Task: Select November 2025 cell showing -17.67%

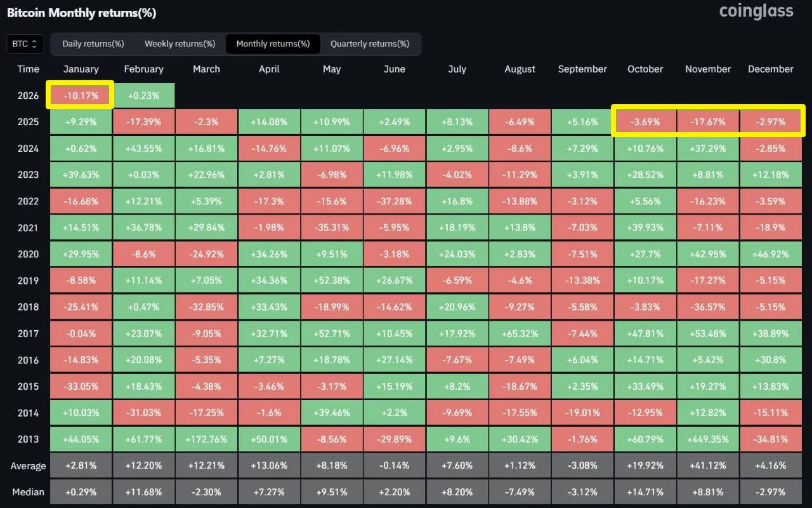Action: [708, 122]
